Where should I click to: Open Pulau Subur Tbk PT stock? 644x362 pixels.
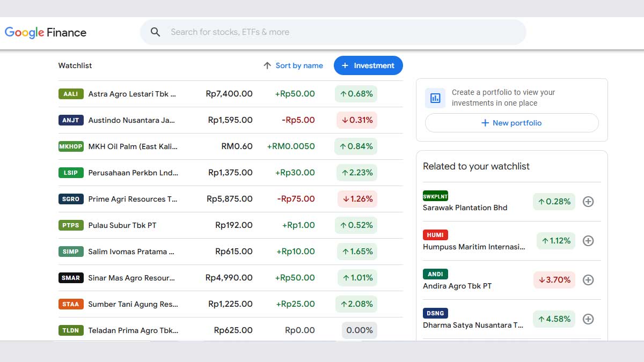(122, 225)
